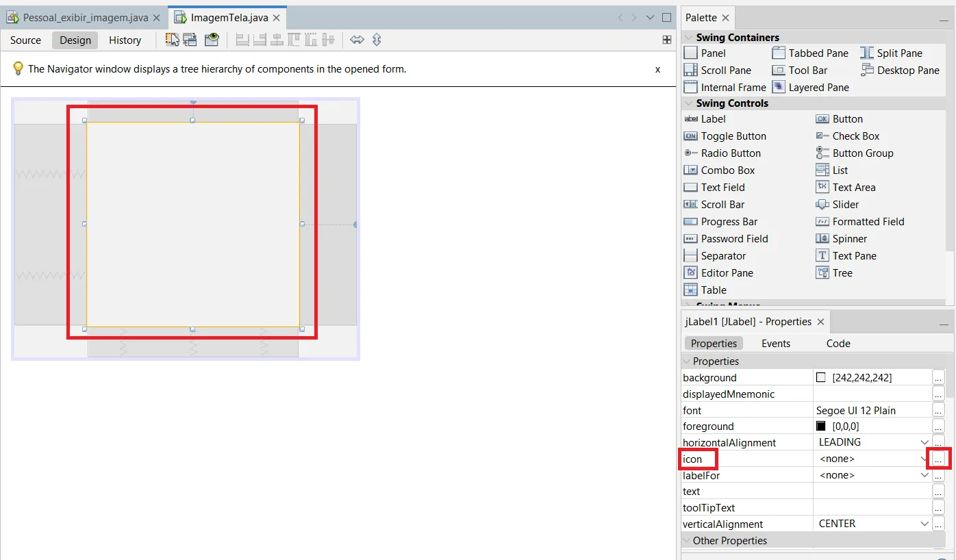Viewport: 956px width, 560px height.
Task: Open the icon property dropdown arrow
Action: [x=924, y=459]
